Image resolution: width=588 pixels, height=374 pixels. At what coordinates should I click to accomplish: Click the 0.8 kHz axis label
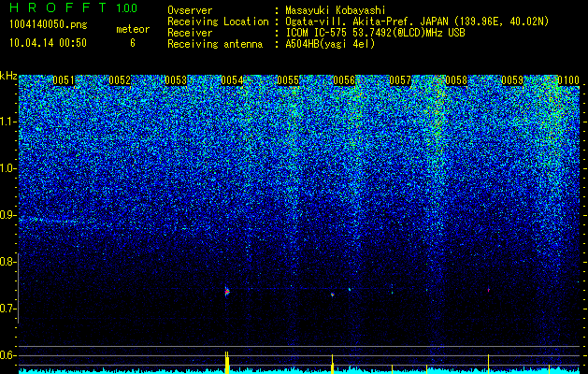[x=8, y=262]
